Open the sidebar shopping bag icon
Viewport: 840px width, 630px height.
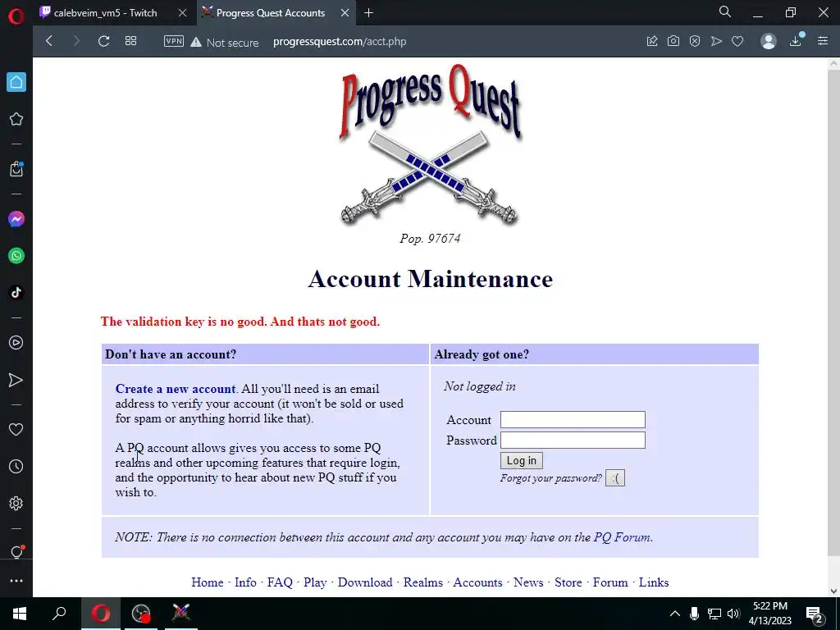(x=16, y=169)
